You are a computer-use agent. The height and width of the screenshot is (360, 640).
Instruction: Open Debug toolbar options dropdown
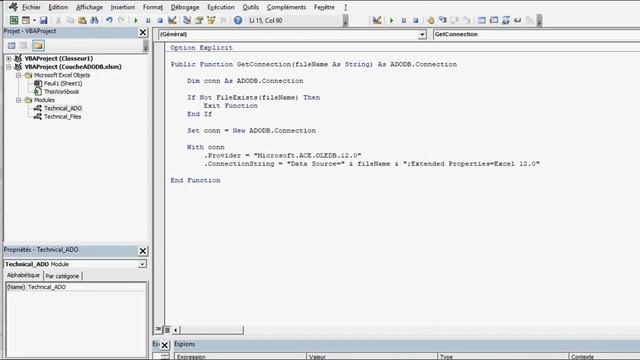coord(539,21)
